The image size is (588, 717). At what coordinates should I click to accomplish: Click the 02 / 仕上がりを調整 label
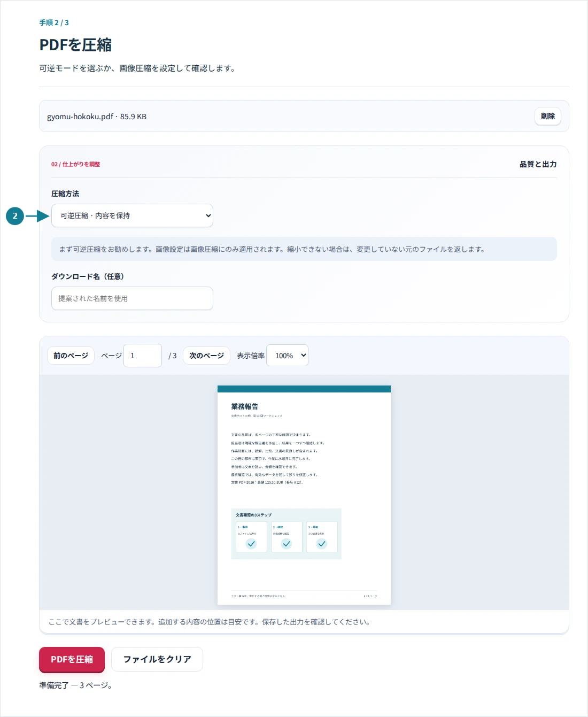click(75, 164)
